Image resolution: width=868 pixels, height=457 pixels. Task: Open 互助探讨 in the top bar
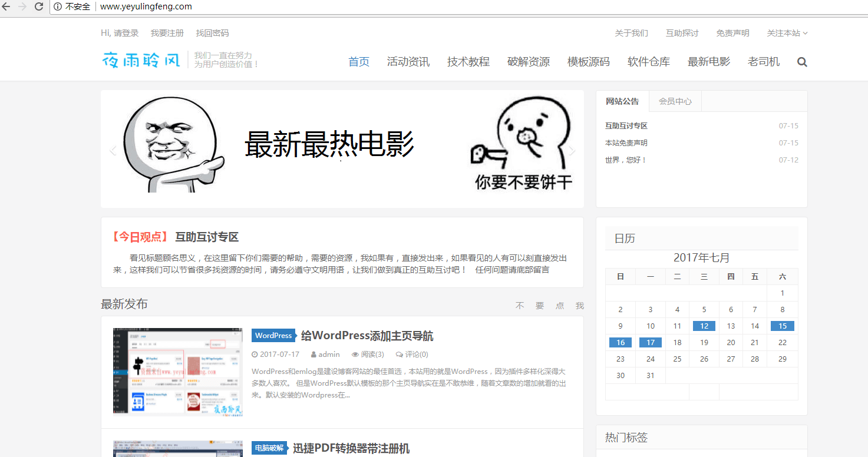(682, 33)
